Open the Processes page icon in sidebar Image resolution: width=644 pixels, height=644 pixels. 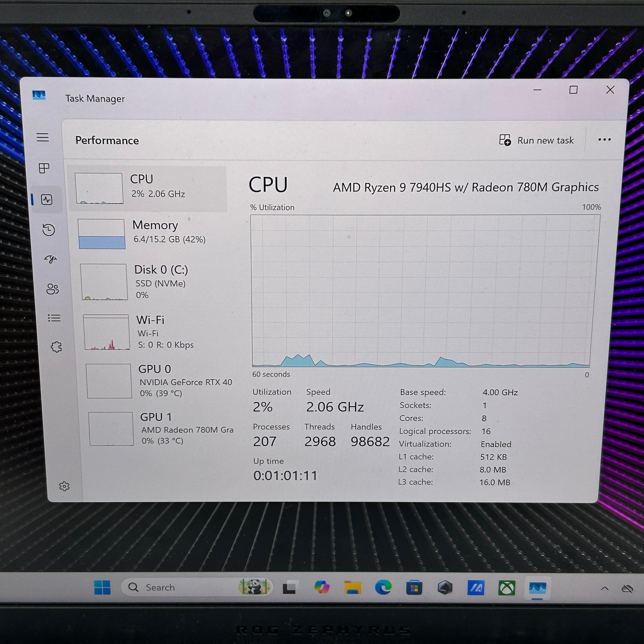[44, 168]
